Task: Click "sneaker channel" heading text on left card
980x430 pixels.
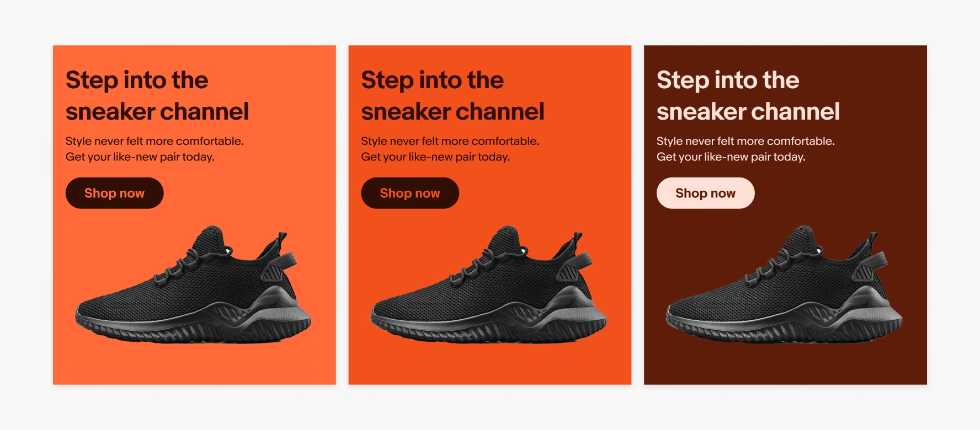Action: pos(157,112)
